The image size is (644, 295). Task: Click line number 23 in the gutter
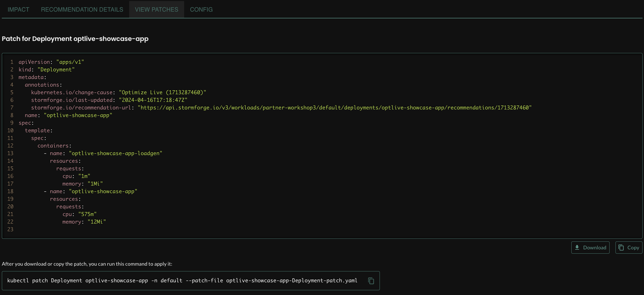pos(10,229)
